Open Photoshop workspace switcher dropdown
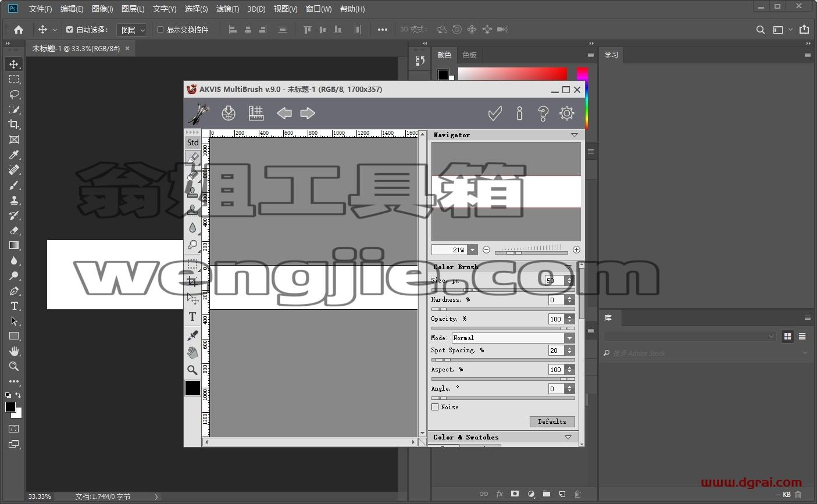Screen dimensions: 817x504 coord(783,30)
